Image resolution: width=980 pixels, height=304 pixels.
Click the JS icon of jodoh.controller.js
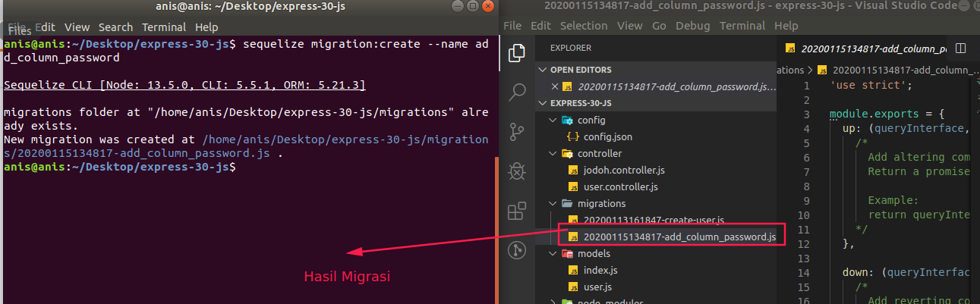point(574,170)
